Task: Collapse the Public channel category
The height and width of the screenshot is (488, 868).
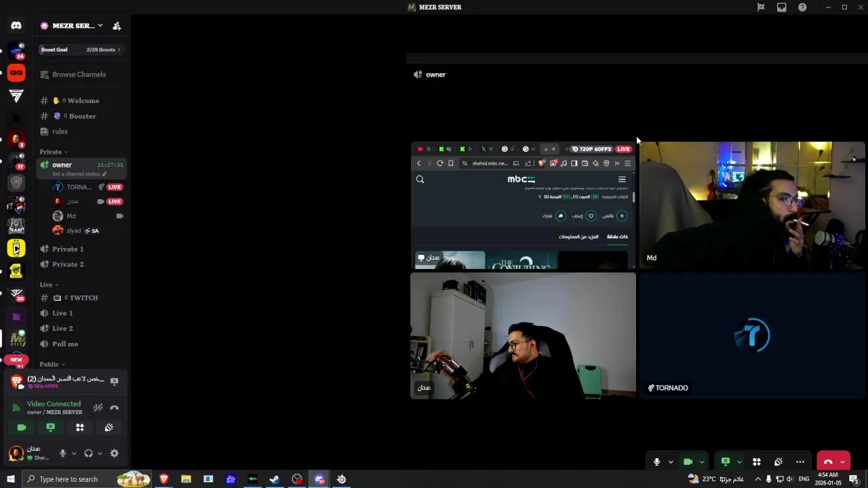Action: pyautogui.click(x=52, y=364)
